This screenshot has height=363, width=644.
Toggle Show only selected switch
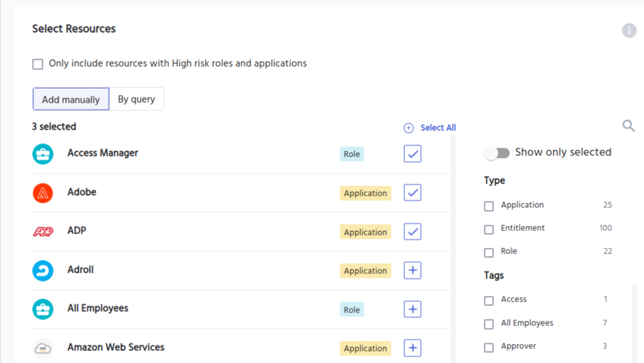497,153
